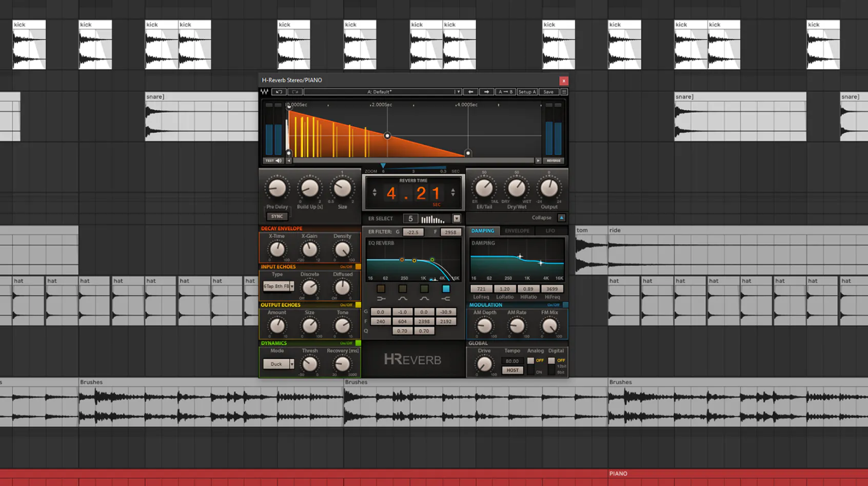The height and width of the screenshot is (486, 868).
Task: Click the decay display horizontal scrollbar
Action: pyautogui.click(x=413, y=160)
